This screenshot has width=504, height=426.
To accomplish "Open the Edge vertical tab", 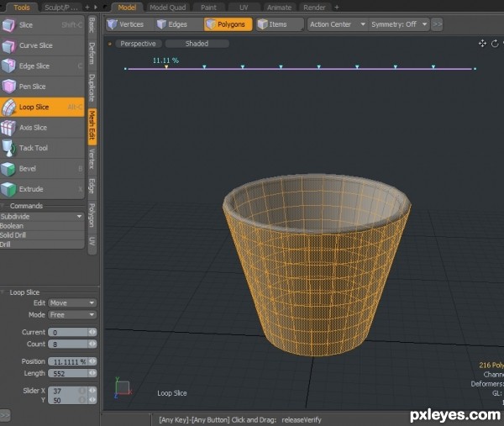I will (x=92, y=187).
